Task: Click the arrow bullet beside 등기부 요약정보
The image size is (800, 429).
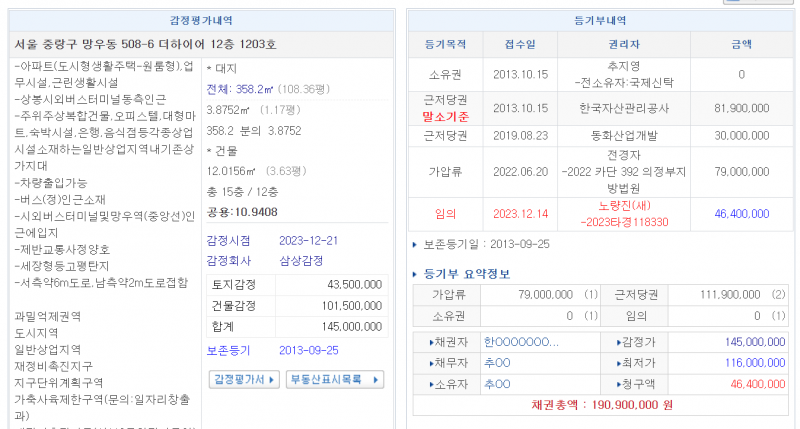Action: click(x=416, y=274)
